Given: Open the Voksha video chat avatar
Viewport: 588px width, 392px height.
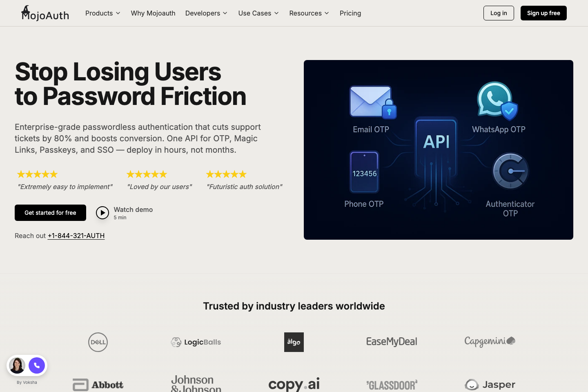Looking at the screenshot, I should [17, 365].
